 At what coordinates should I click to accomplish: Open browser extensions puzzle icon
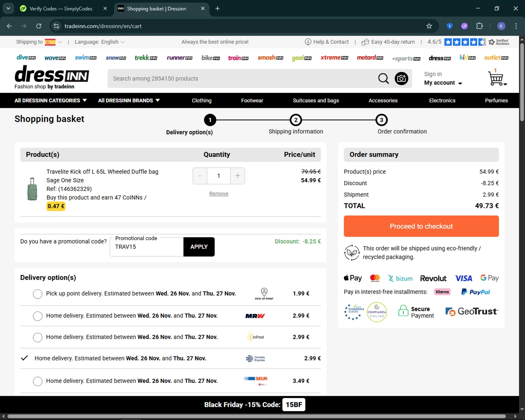coord(479,26)
